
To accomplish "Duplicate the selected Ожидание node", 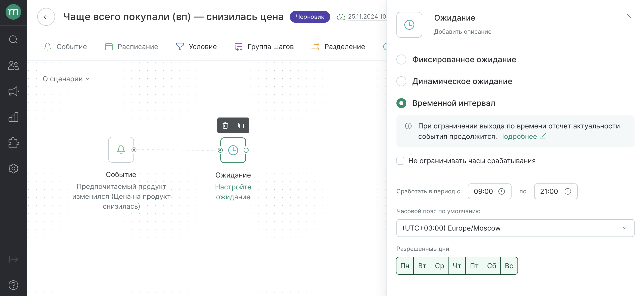I will pos(241,125).
